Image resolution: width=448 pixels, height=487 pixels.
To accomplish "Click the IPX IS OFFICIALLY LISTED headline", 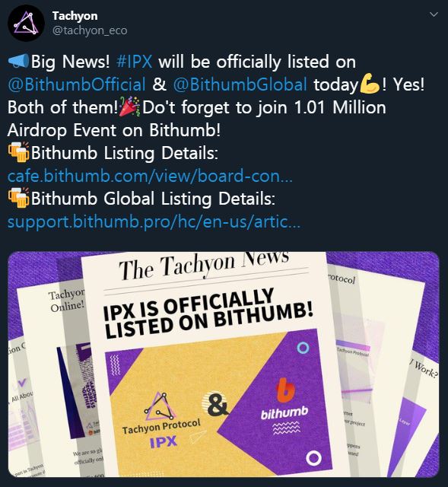I will click(x=208, y=314).
